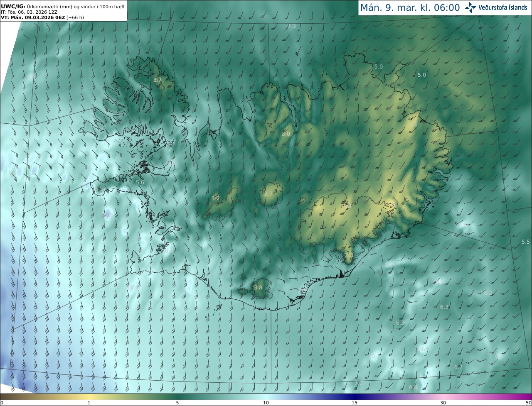The image size is (532, 406).
Task: Click the 3.7 value over the Westfjords
Action: point(158,80)
